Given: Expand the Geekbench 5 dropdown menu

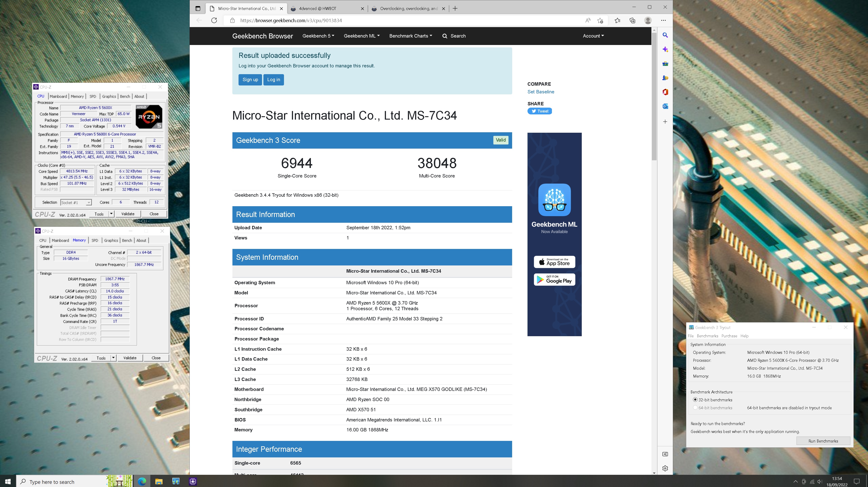Looking at the screenshot, I should 318,36.
